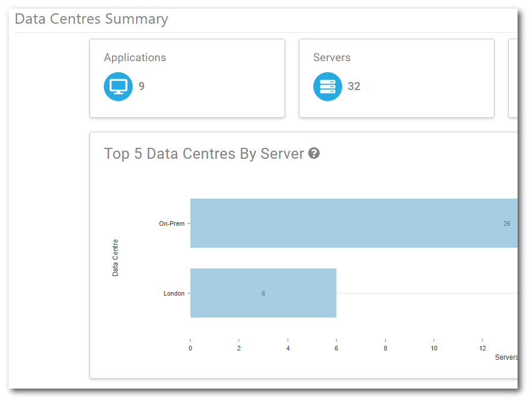Click the Servers stack icon
532x403 pixels.
[x=327, y=87]
